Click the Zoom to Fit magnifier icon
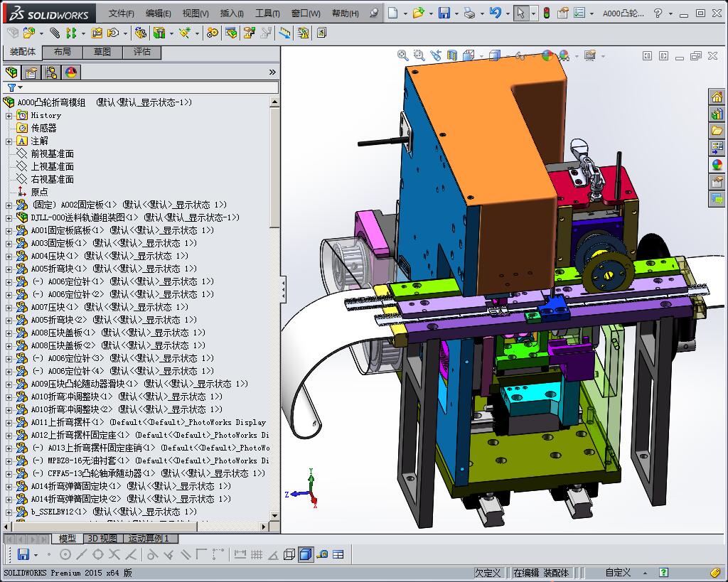728x582 pixels. (x=402, y=55)
